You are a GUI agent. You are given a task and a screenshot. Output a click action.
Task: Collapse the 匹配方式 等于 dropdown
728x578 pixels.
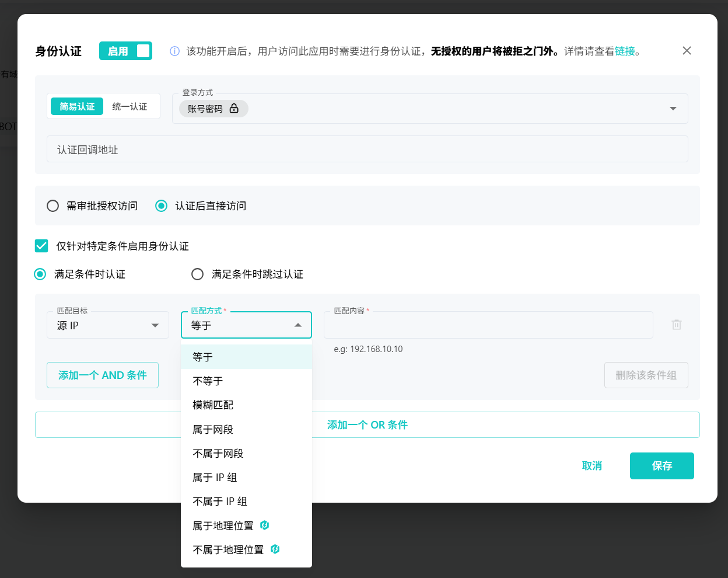pos(246,325)
